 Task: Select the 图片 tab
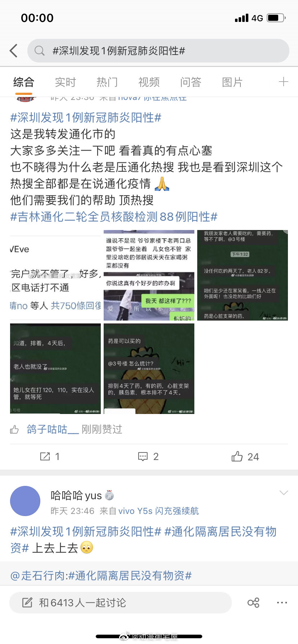[232, 82]
